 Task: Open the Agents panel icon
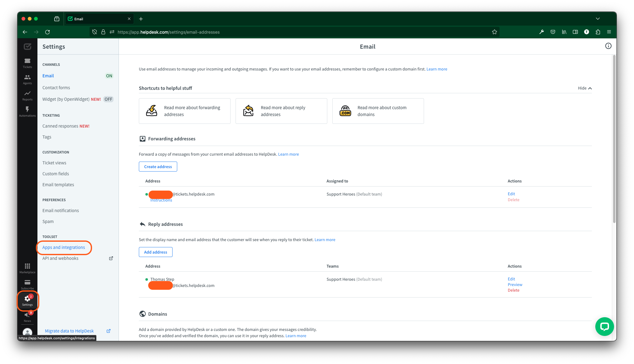click(x=27, y=78)
